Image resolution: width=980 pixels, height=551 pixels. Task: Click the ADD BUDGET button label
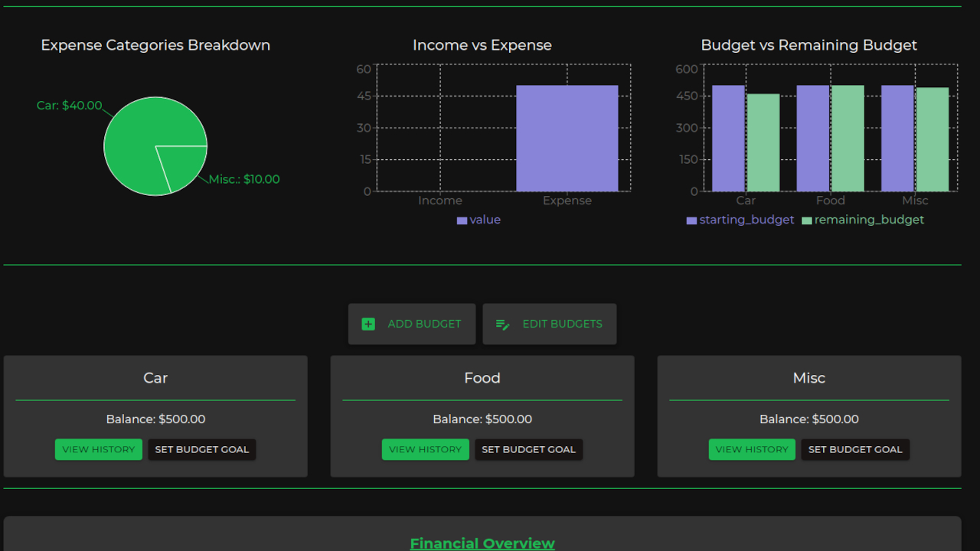coord(424,324)
